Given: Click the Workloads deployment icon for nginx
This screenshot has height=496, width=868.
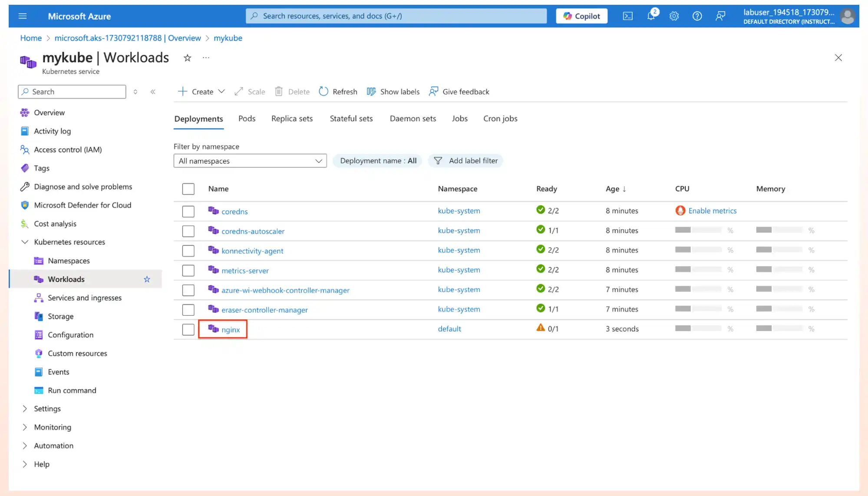Looking at the screenshot, I should [x=213, y=328].
